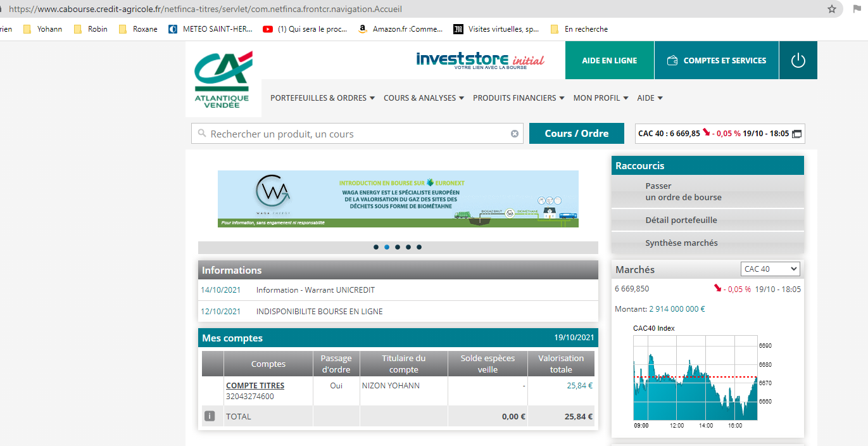Click the 25,84 € valorisation link
Image resolution: width=868 pixels, height=446 pixels.
[579, 385]
